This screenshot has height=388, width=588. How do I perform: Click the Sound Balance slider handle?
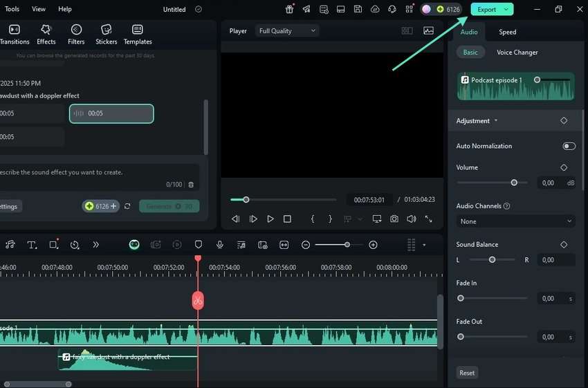pos(492,260)
